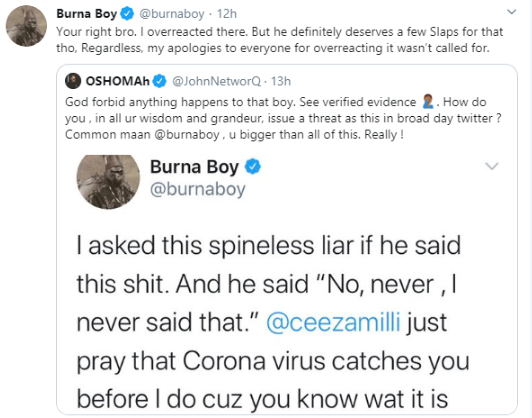Open the 13h timestamp on the quoted tweet
Screen dimensions: 532x418
(x=281, y=81)
